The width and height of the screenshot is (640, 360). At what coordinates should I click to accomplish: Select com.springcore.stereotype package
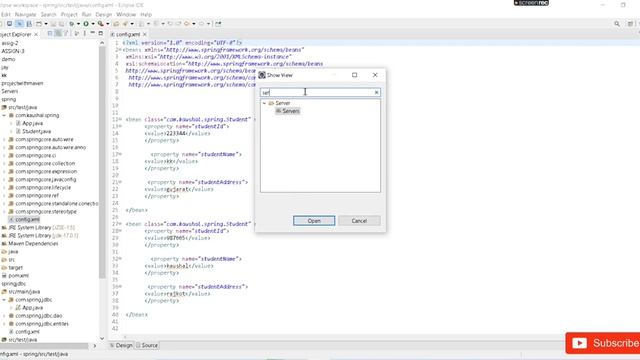point(46,212)
